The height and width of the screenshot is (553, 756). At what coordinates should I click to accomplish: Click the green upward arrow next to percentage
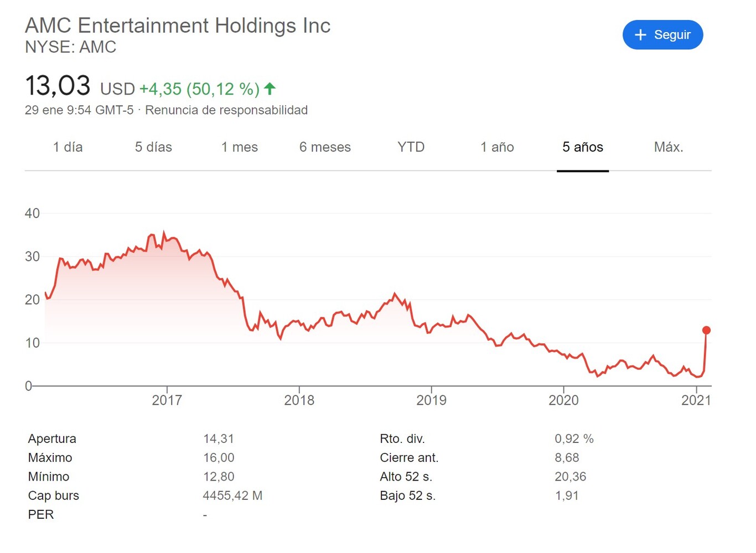pos(270,88)
